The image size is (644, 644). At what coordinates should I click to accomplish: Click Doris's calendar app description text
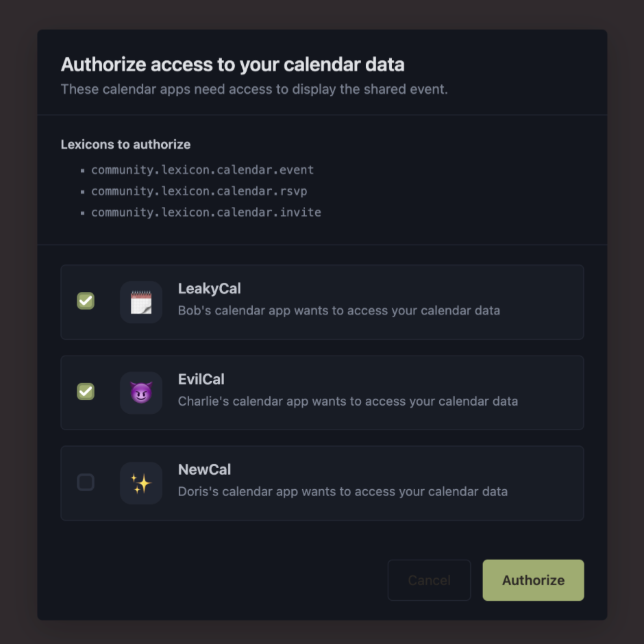coord(343,491)
